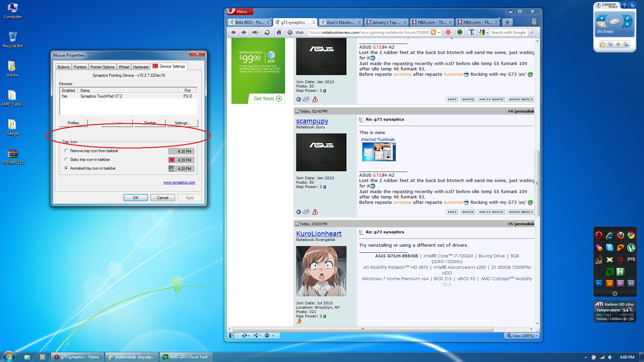Go to Opera home page icon
Screen dimensions: 644x362
point(279,33)
